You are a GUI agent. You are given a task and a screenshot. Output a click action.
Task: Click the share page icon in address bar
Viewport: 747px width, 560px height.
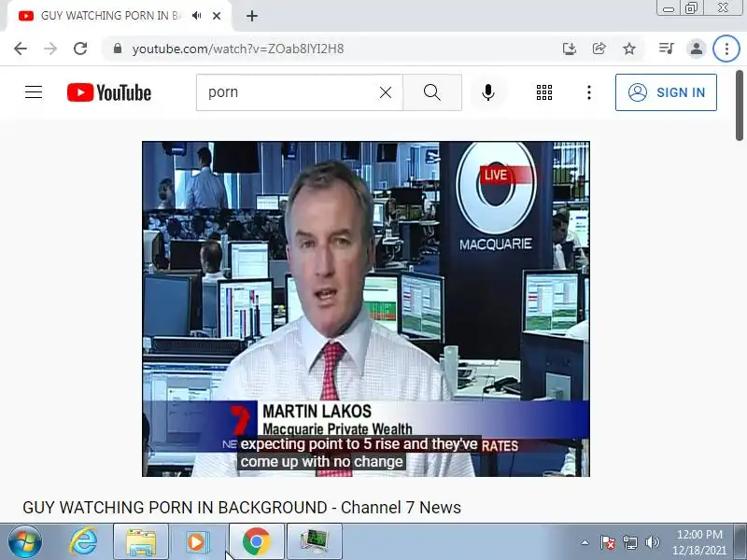pyautogui.click(x=599, y=49)
